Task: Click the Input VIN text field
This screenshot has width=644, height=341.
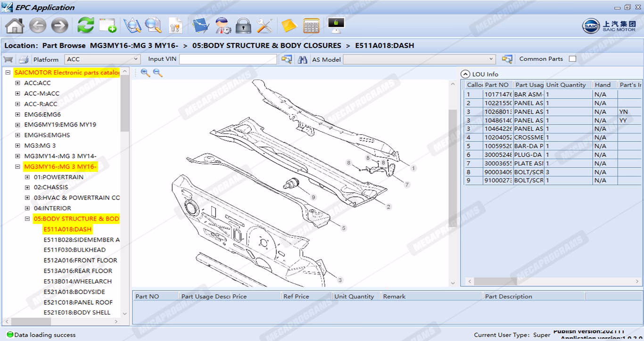Action: 228,59
